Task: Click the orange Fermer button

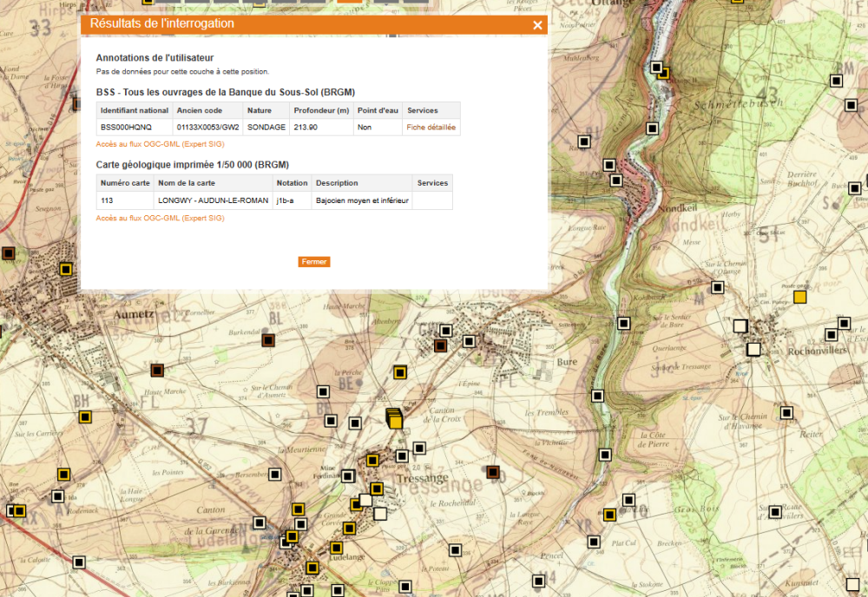Action: pos(314,261)
